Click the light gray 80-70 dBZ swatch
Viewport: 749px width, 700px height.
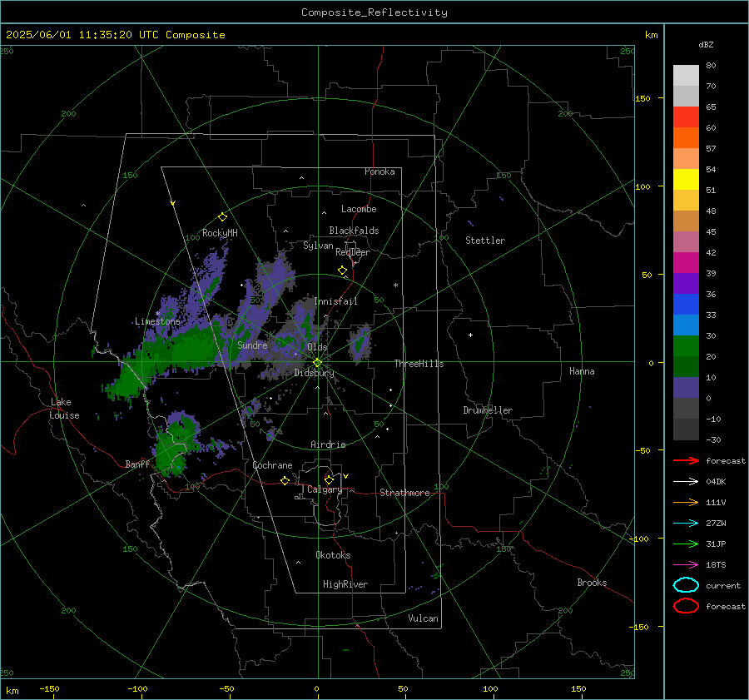[x=686, y=76]
